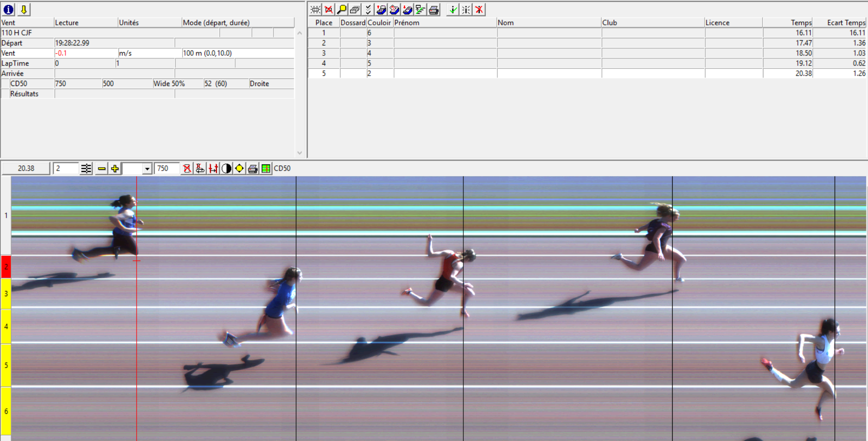
Task: Click the departure time 19:28:22.99
Action: tap(72, 43)
